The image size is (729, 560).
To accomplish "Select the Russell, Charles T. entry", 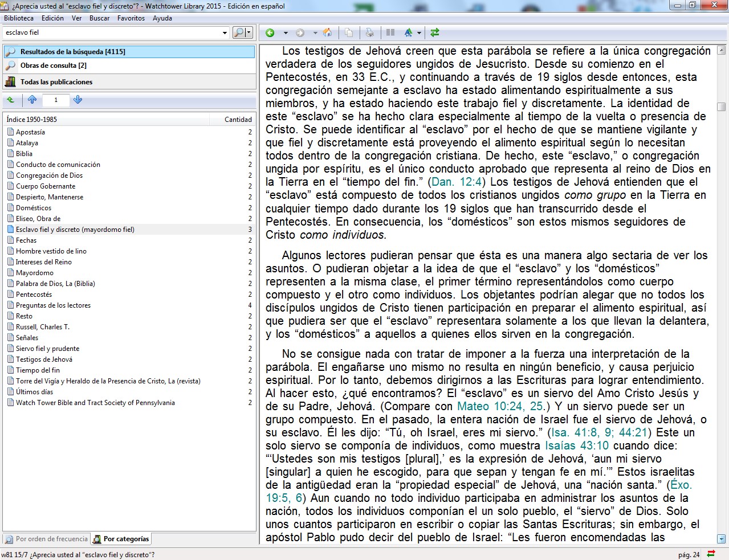I will tap(129, 327).
